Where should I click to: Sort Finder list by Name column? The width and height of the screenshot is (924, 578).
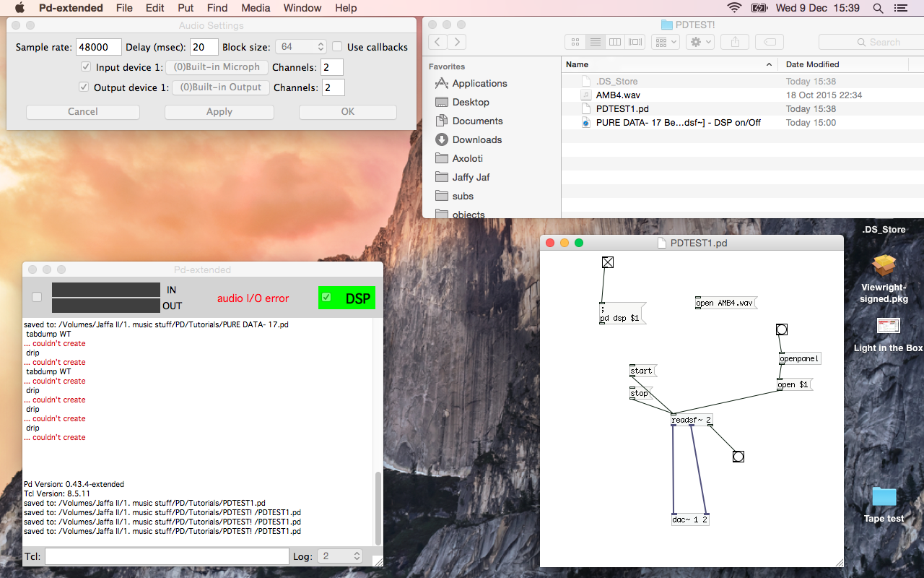(x=669, y=64)
